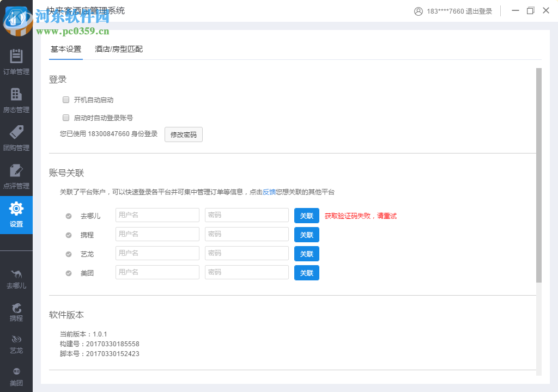558x392 pixels.
Task: Click the 用户名 input for 去哪儿
Action: pos(157,215)
